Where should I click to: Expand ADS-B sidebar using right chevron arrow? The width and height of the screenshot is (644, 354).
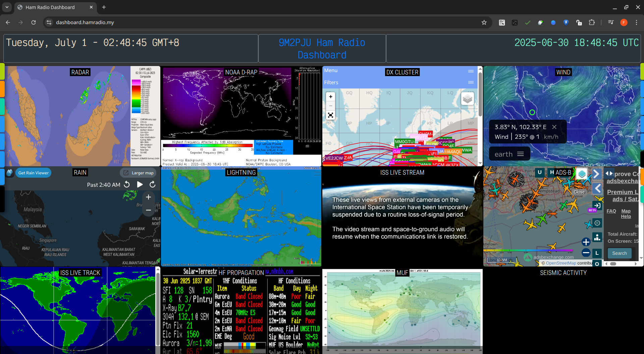coord(596,173)
